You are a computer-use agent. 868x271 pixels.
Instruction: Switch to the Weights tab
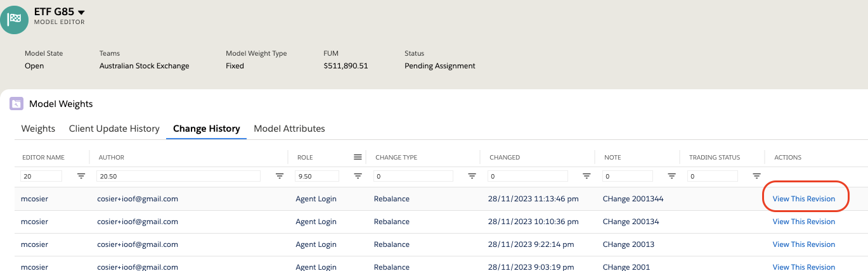pyautogui.click(x=38, y=129)
